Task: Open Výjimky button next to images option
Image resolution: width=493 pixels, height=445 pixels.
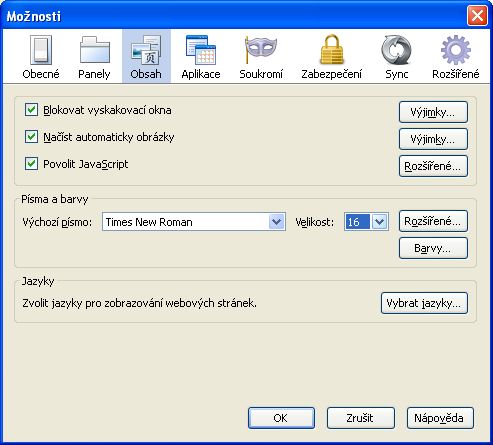Action: pyautogui.click(x=433, y=139)
